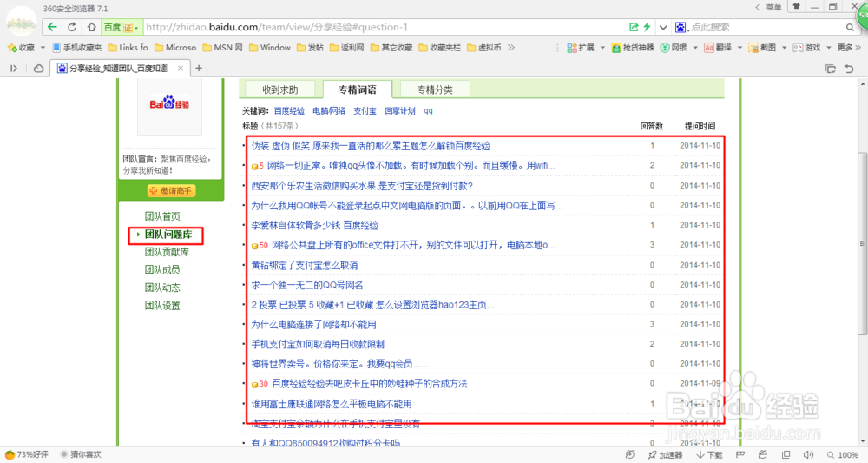Open the Links fo bookmark folder
The height and width of the screenshot is (463, 868).
tap(128, 48)
